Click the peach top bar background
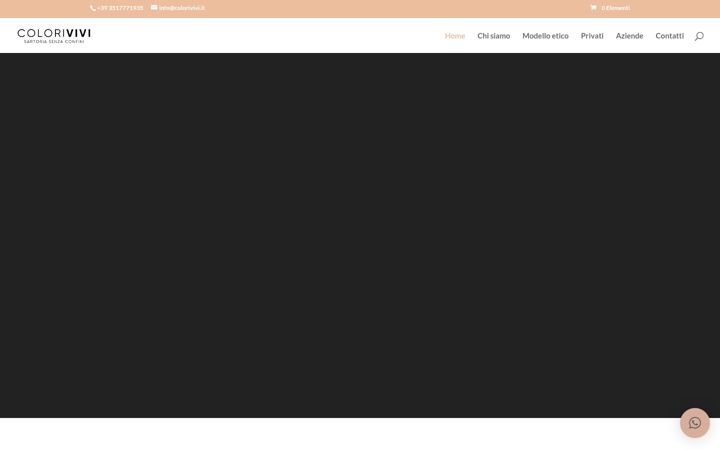 click(367, 9)
